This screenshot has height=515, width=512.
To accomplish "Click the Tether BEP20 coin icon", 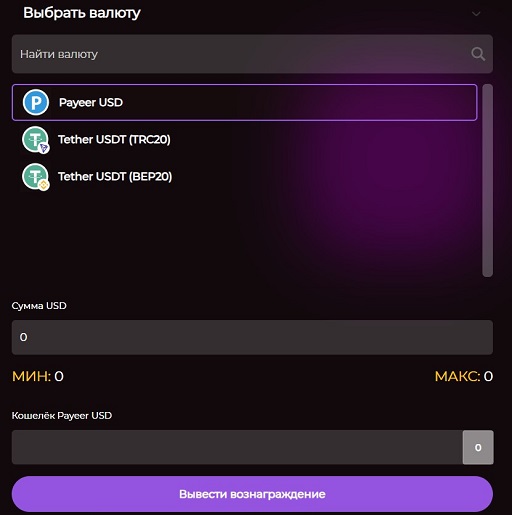I will 36,176.
